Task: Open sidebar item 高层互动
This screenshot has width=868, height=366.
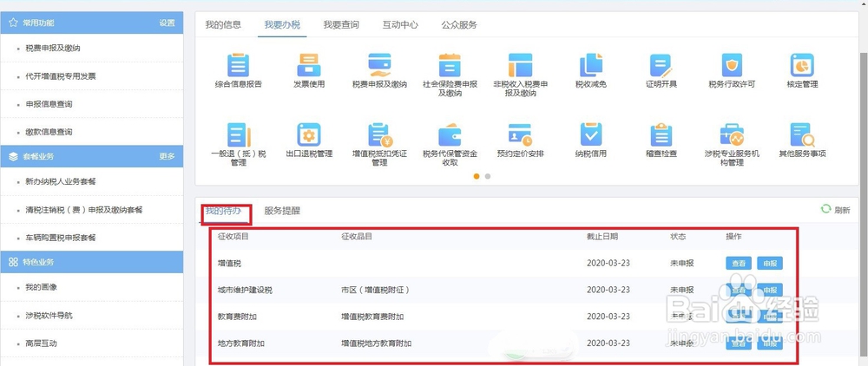Action: (x=41, y=343)
